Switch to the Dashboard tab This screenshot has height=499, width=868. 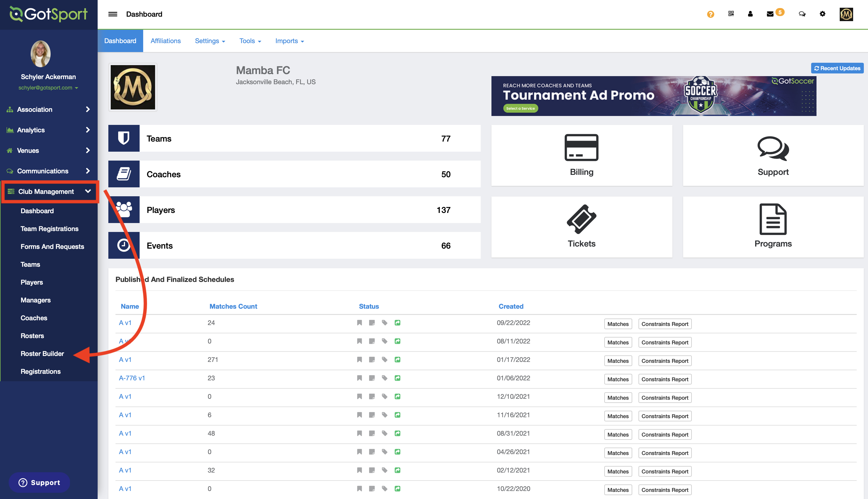(x=120, y=41)
